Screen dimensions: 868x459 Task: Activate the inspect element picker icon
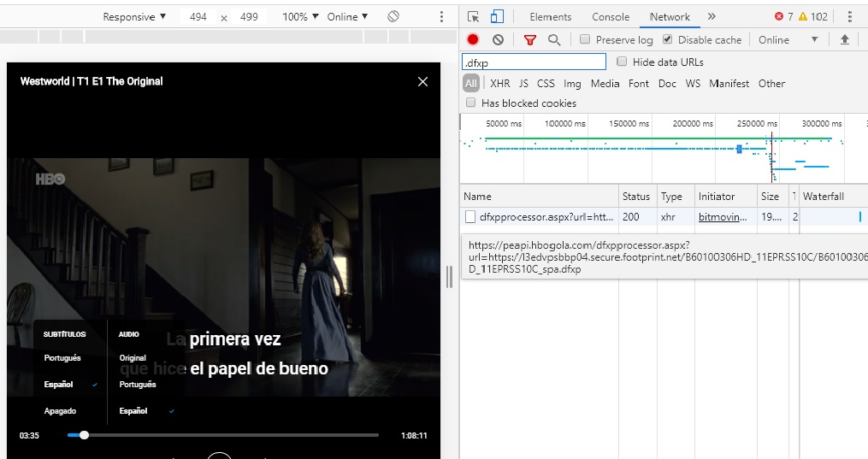[x=474, y=16]
